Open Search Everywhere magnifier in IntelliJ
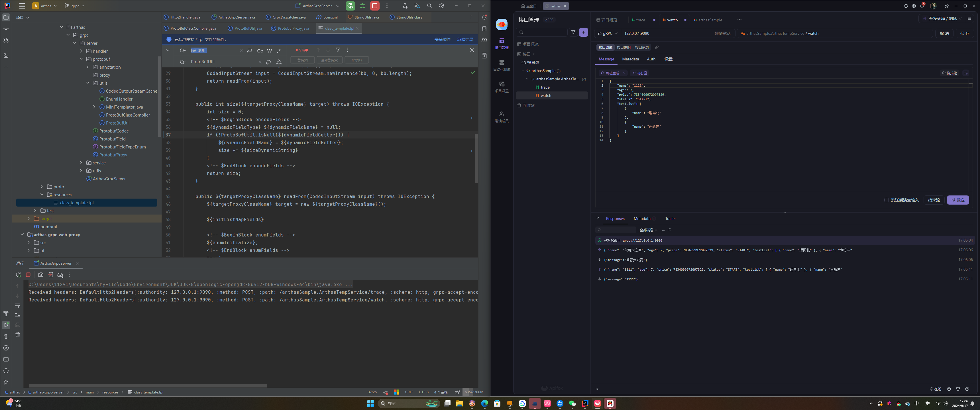This screenshot has height=410, width=980. (429, 6)
